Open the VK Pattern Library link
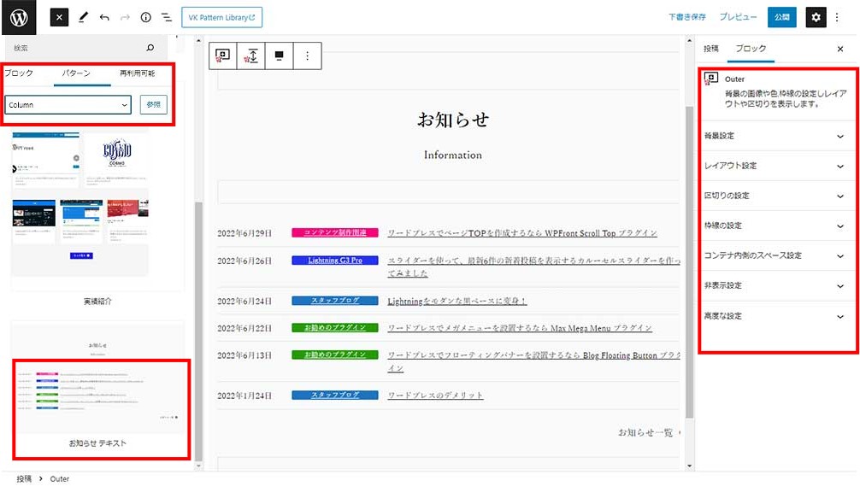The image size is (860, 504). coord(221,17)
